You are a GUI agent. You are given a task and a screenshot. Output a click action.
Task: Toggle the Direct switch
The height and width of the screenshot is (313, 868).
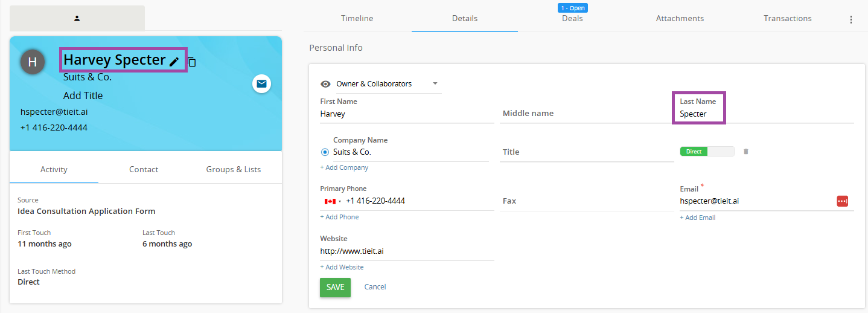[707, 152]
